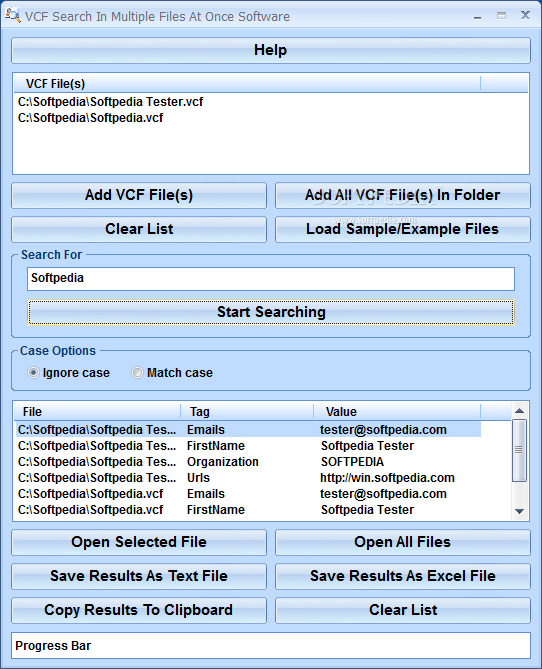
Task: Sort results by Tag column header
Action: (247, 412)
